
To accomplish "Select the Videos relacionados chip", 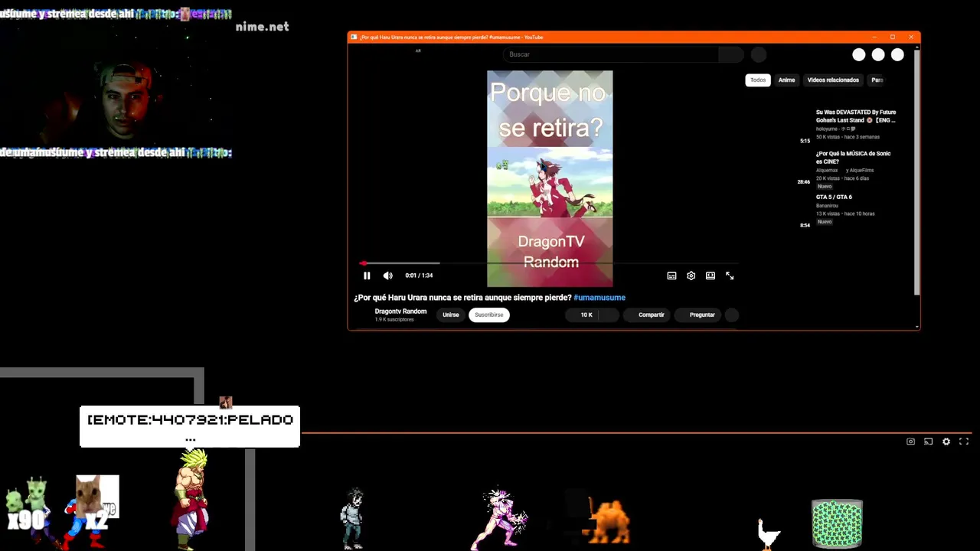I will point(833,80).
